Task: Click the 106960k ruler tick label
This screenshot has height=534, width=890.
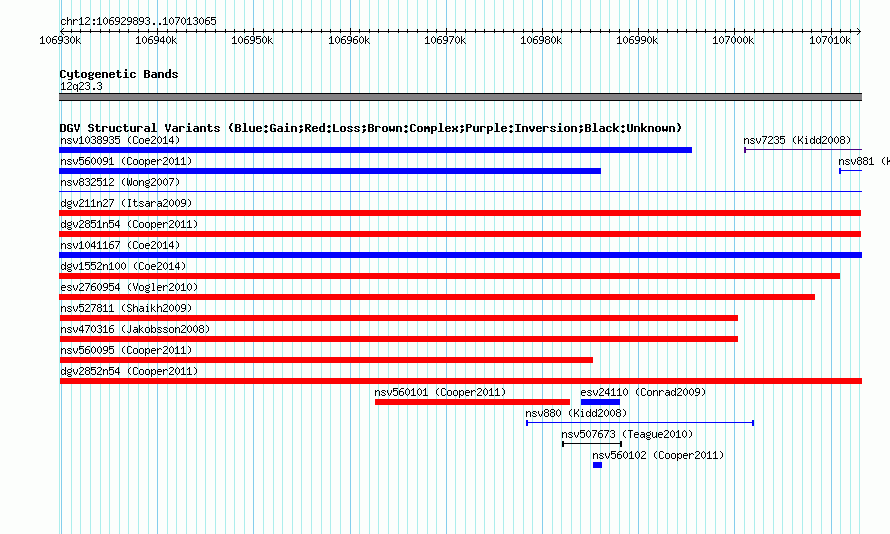Action: pos(349,40)
